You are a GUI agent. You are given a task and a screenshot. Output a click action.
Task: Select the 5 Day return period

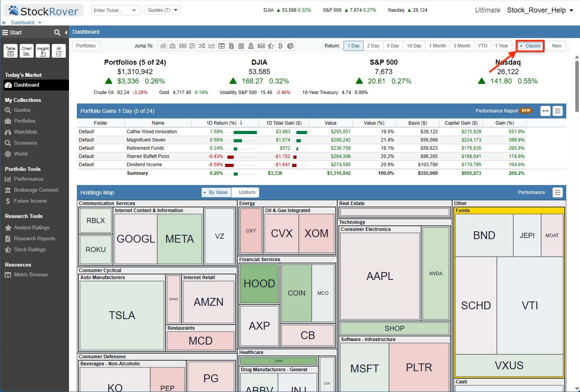(393, 46)
